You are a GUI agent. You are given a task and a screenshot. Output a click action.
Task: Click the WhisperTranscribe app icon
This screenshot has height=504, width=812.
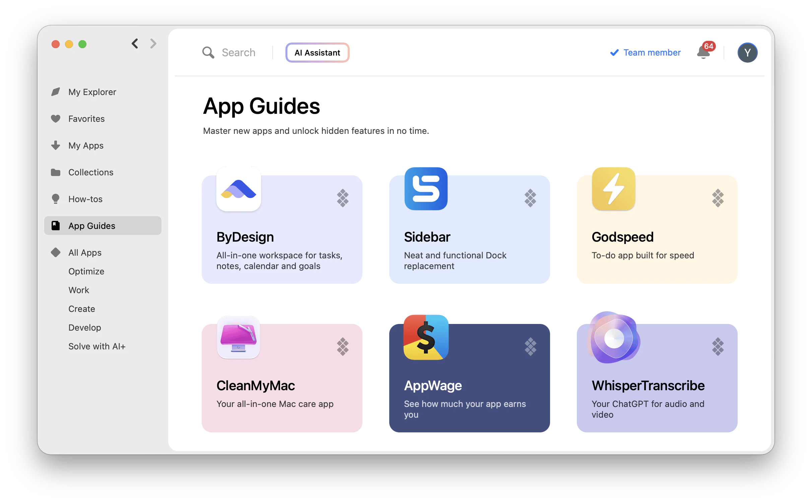tap(613, 337)
